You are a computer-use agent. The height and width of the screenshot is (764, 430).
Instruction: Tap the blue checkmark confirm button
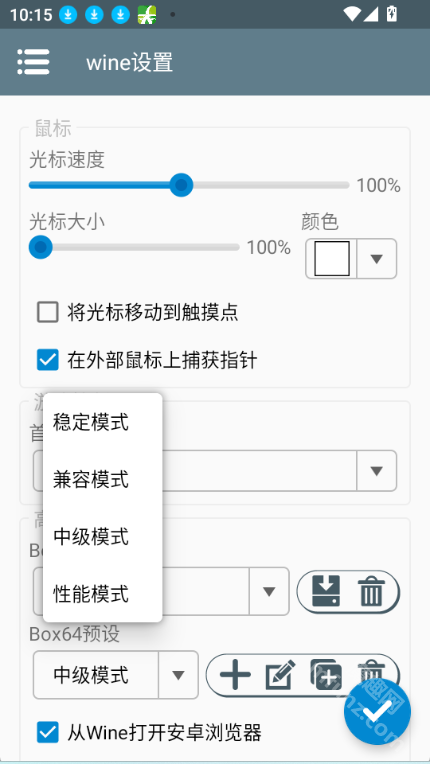point(377,711)
